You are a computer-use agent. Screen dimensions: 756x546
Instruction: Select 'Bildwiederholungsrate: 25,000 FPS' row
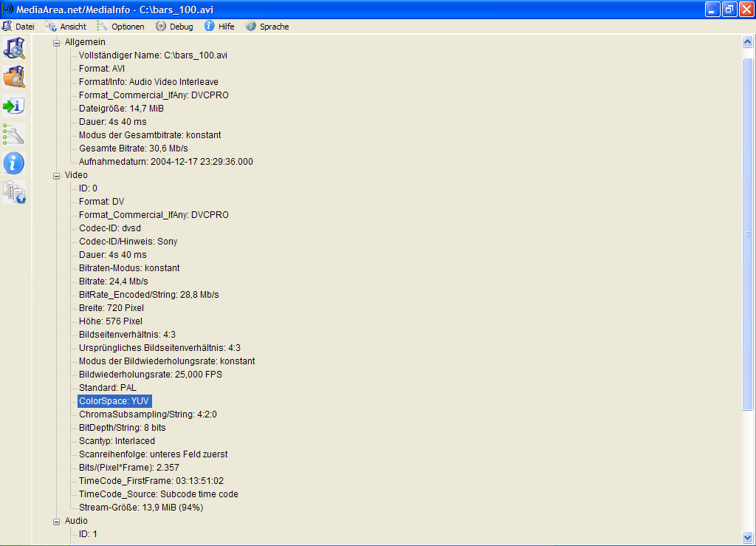(x=151, y=375)
